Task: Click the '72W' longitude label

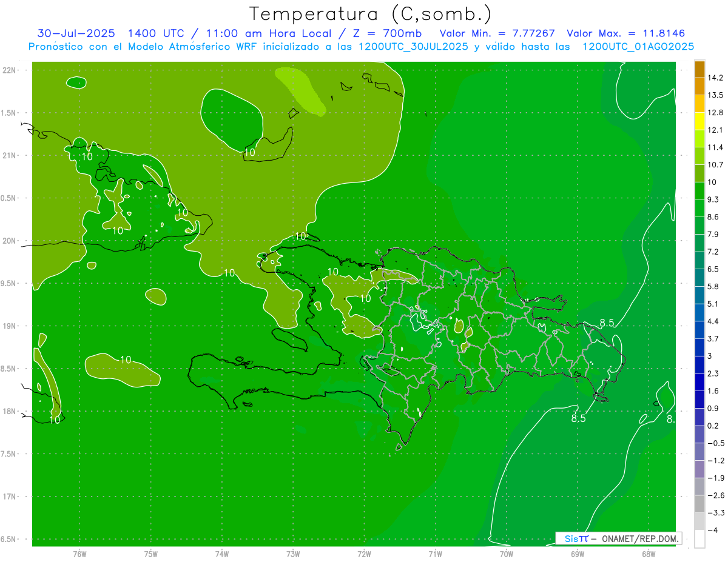Action: coord(364,554)
